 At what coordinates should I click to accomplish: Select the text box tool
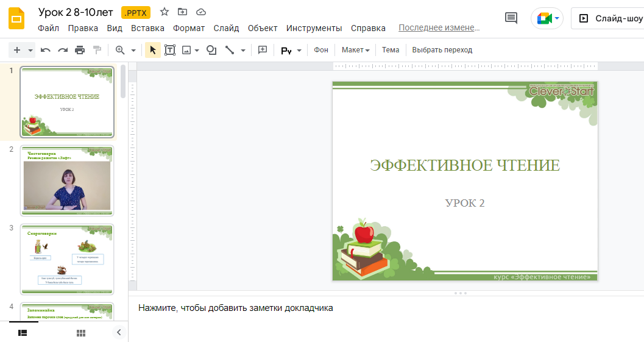click(169, 50)
